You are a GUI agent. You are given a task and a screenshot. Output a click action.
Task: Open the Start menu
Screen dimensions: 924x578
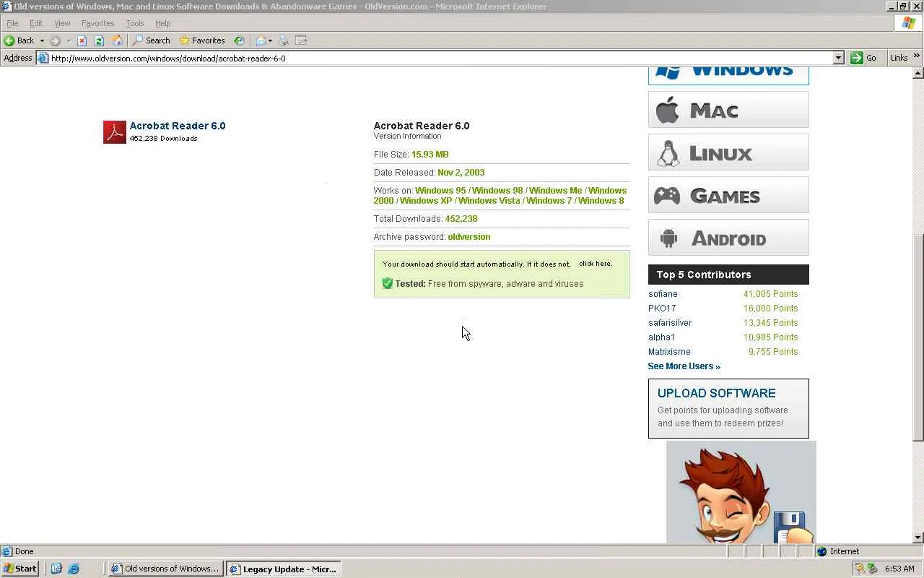(x=20, y=569)
